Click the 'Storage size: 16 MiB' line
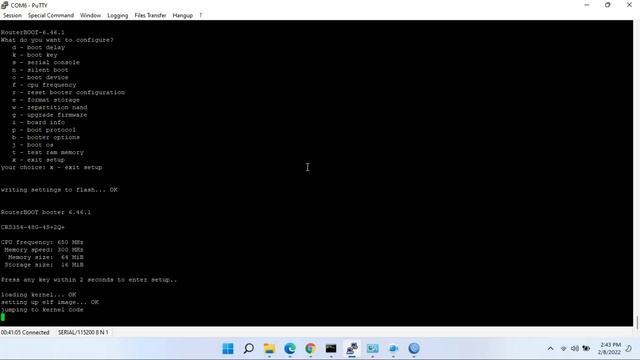The height and width of the screenshot is (360, 640). [44, 265]
